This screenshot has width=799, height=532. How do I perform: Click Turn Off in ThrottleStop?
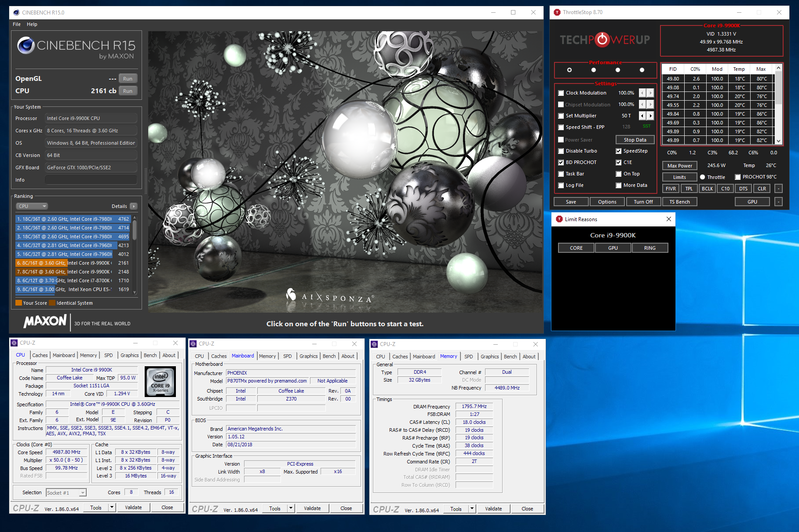pyautogui.click(x=643, y=202)
